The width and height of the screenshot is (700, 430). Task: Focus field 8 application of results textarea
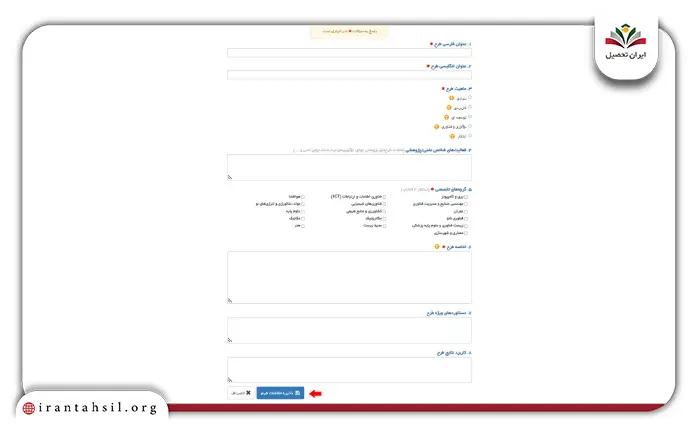[x=349, y=370]
